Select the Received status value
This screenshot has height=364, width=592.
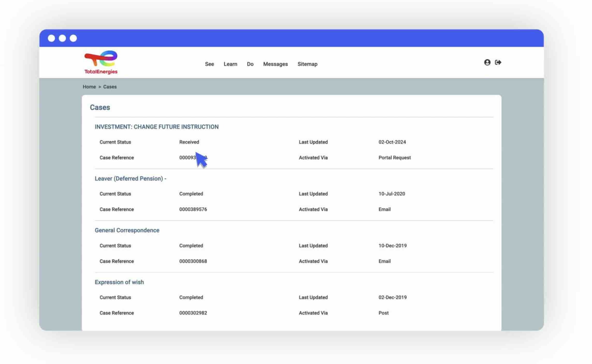[x=189, y=142]
